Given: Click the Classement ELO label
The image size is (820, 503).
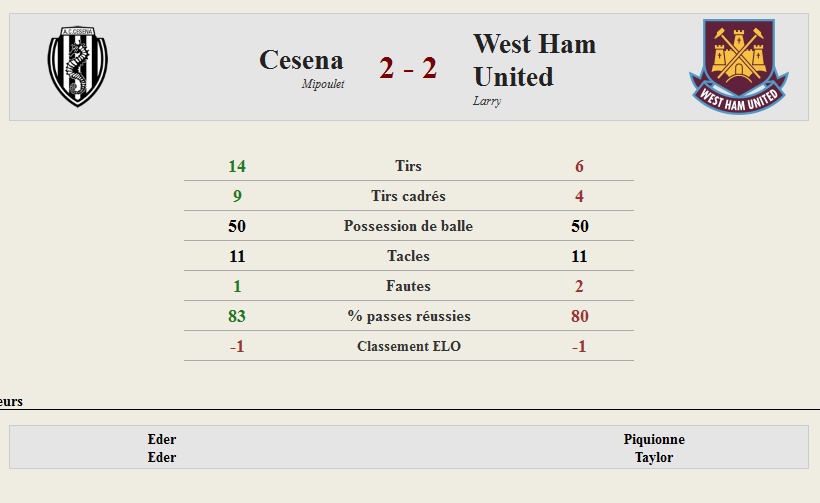Looking at the screenshot, I should pos(408,346).
